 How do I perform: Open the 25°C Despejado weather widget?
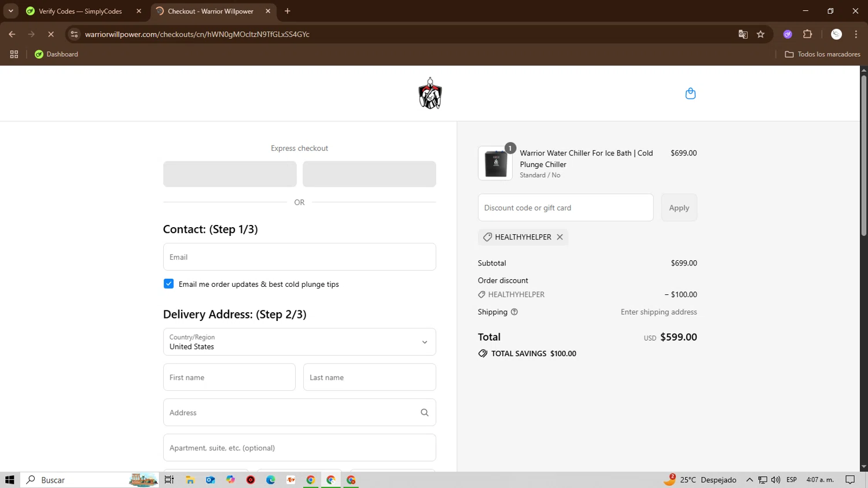coord(700,480)
